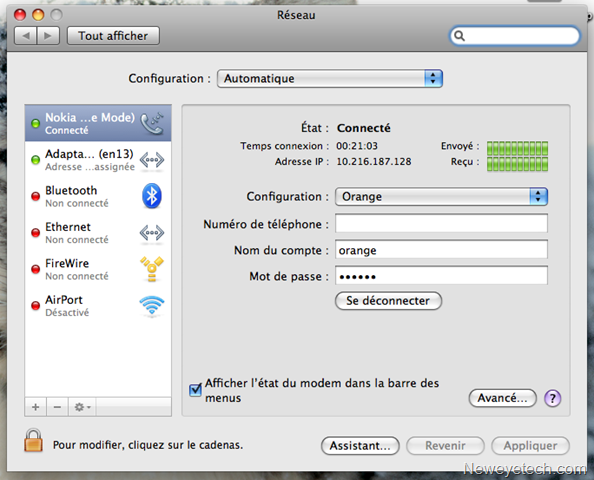Screen dimensions: 594x480
Task: Select 'Nokia ...e Mode)' service name
Action: (90, 117)
